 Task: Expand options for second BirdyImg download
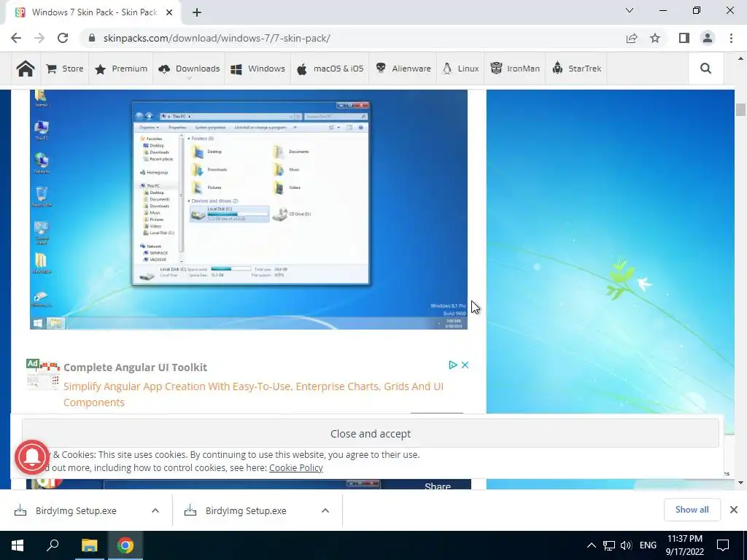point(325,510)
